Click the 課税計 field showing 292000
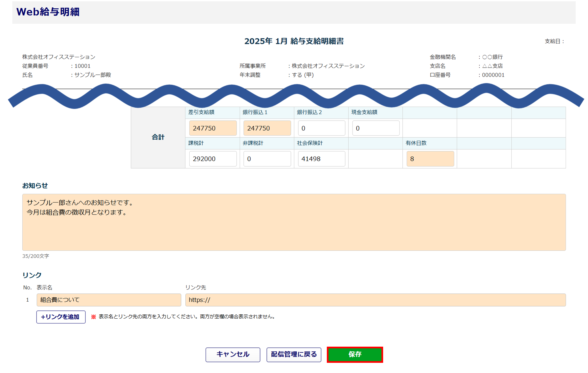Image resolution: width=588 pixels, height=373 pixels. tap(213, 159)
